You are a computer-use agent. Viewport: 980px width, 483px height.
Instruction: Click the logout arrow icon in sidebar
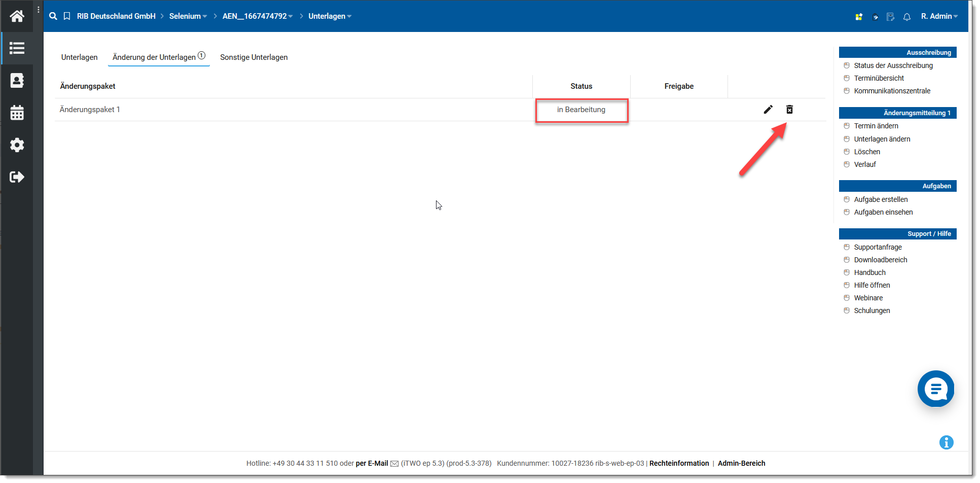(17, 177)
